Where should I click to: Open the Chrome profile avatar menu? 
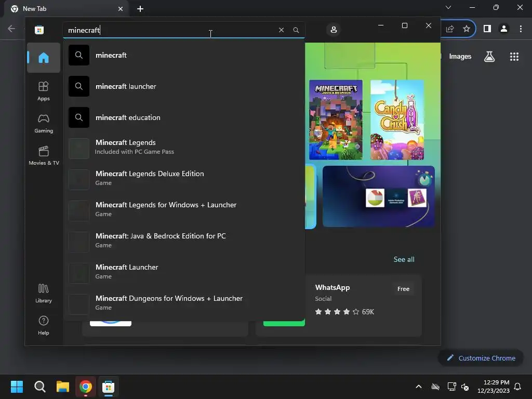(x=504, y=29)
